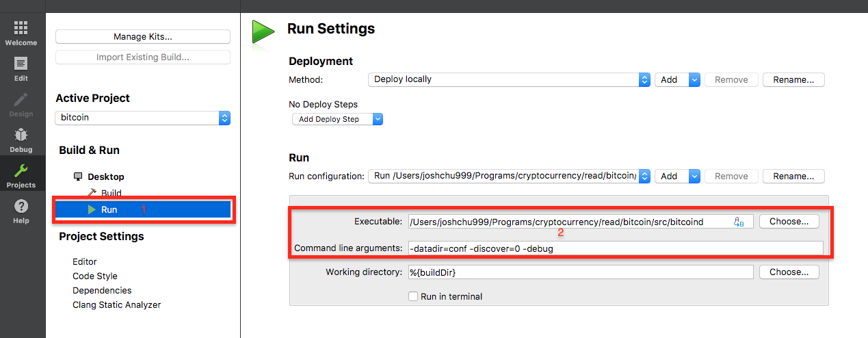Image resolution: width=868 pixels, height=338 pixels.
Task: Click the Command line arguments field
Action: tap(615, 248)
